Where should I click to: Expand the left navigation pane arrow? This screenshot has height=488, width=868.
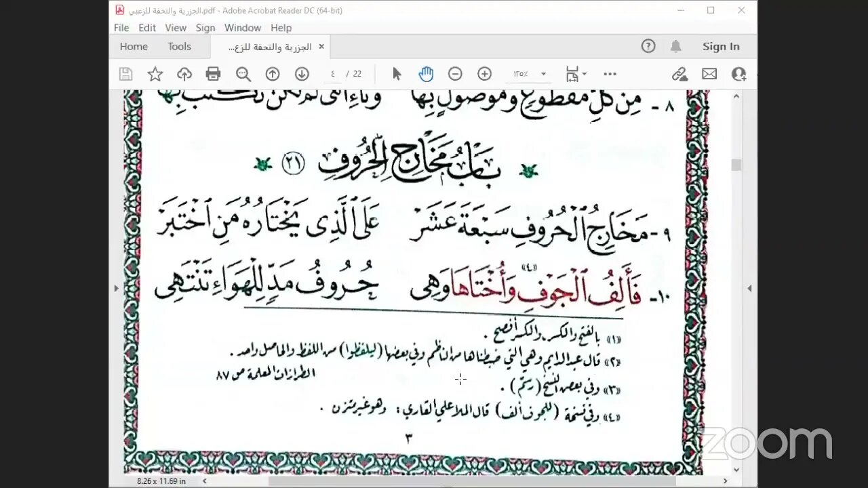coord(116,288)
